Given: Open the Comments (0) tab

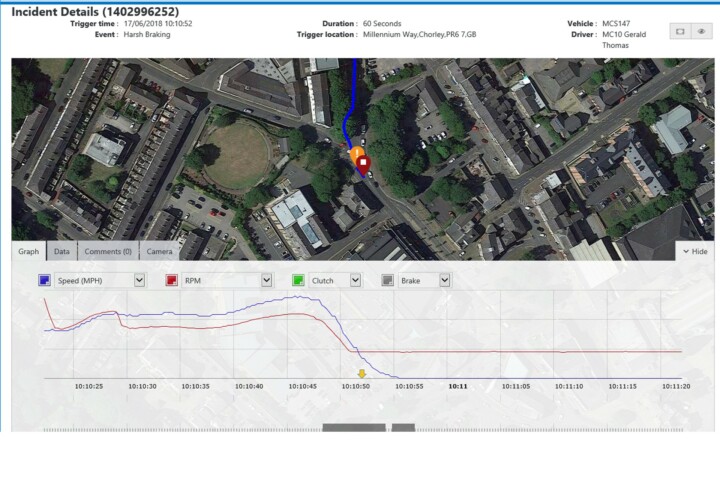Looking at the screenshot, I should tap(108, 252).
